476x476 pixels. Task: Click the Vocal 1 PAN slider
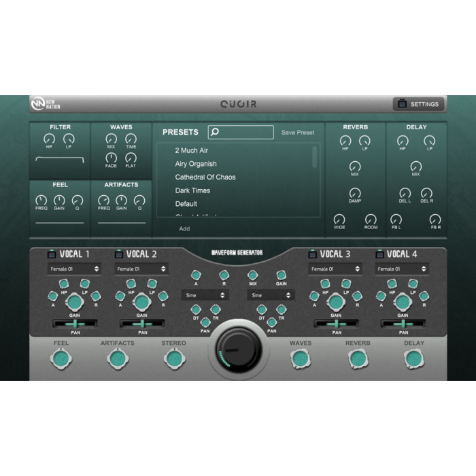[75, 324]
